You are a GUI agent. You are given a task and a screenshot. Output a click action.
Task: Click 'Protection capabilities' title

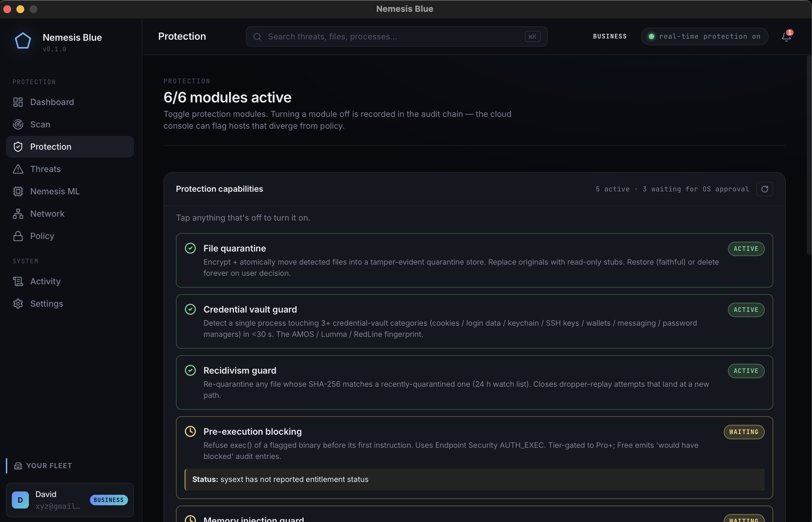click(x=220, y=189)
